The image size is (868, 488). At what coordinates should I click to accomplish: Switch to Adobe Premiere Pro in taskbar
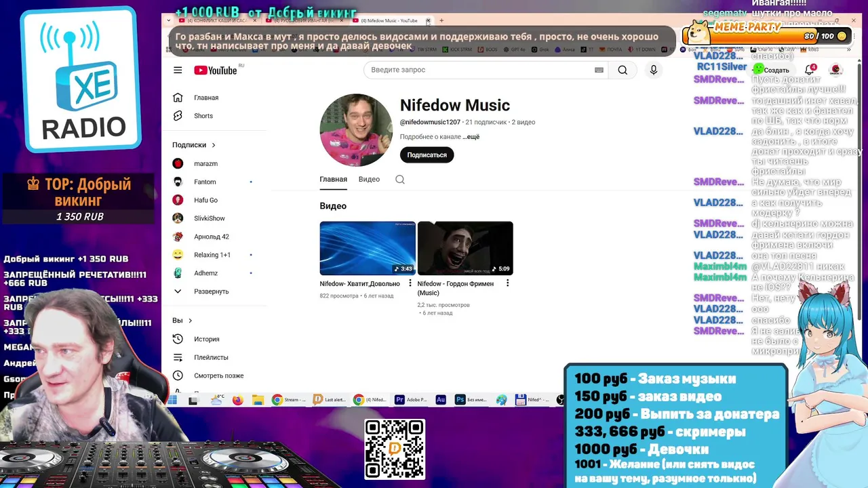coord(410,400)
